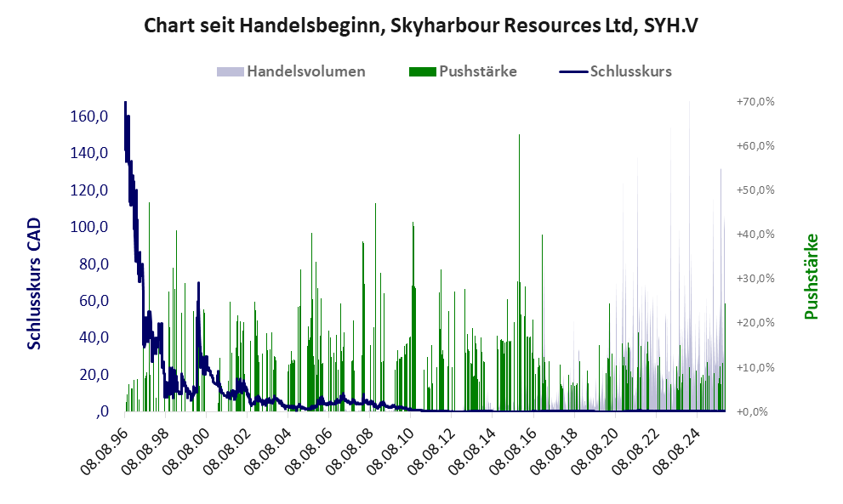This screenshot has height=504, width=843.
Task: Select the Schlusskurs legend label text
Action: [630, 71]
